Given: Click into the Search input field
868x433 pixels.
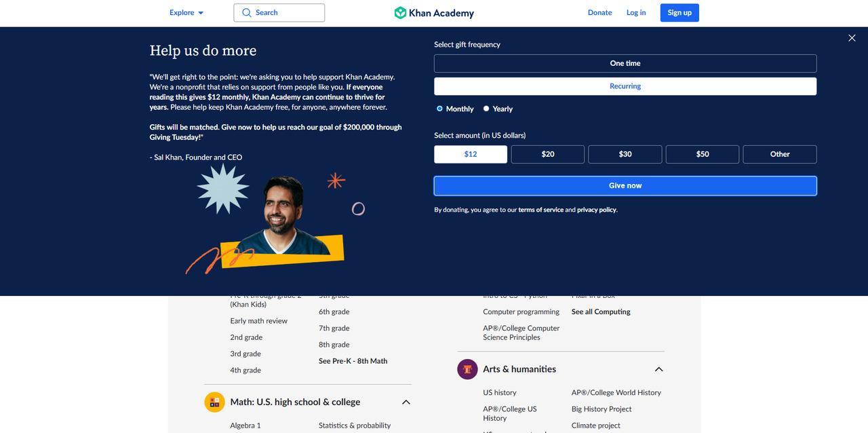Looking at the screenshot, I should click(x=279, y=13).
